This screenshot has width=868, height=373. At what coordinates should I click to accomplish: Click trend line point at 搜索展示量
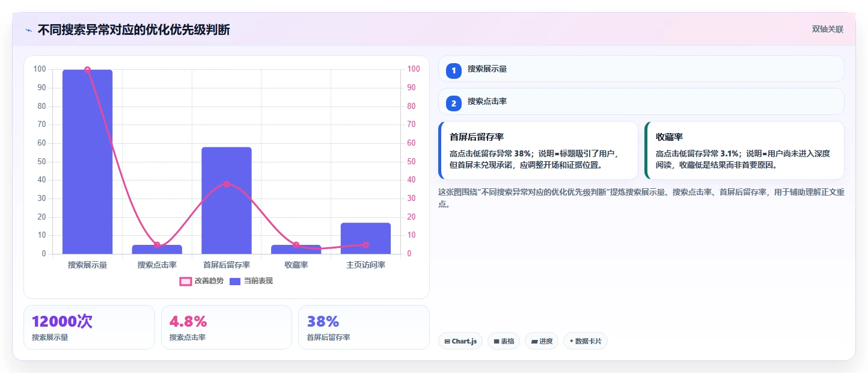(88, 70)
